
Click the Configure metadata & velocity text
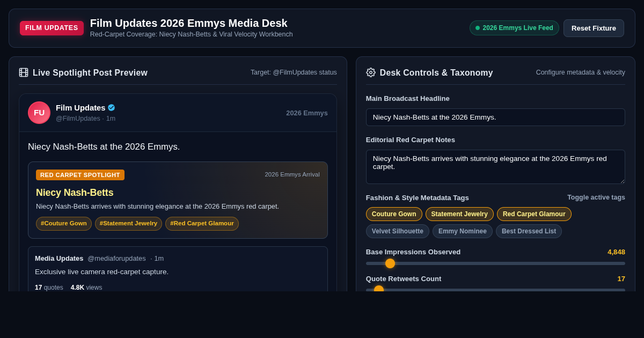(581, 72)
